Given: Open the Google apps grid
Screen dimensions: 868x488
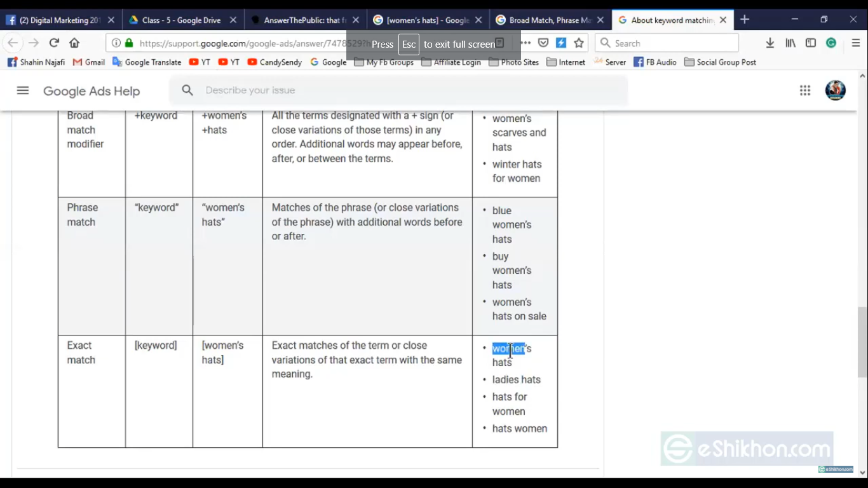Looking at the screenshot, I should [x=805, y=90].
